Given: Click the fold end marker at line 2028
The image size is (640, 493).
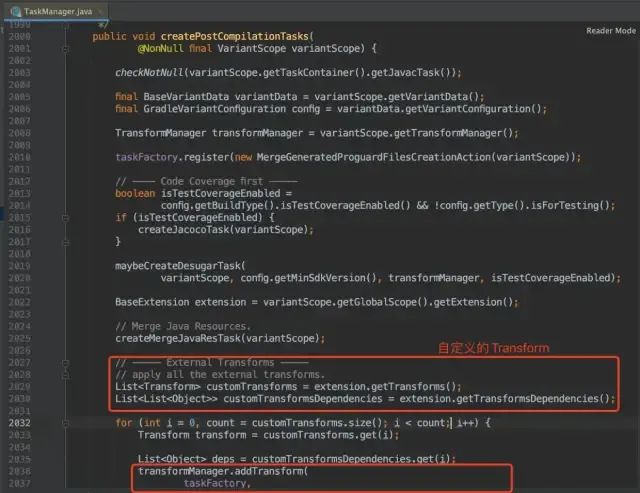Looking at the screenshot, I should click(x=66, y=375).
